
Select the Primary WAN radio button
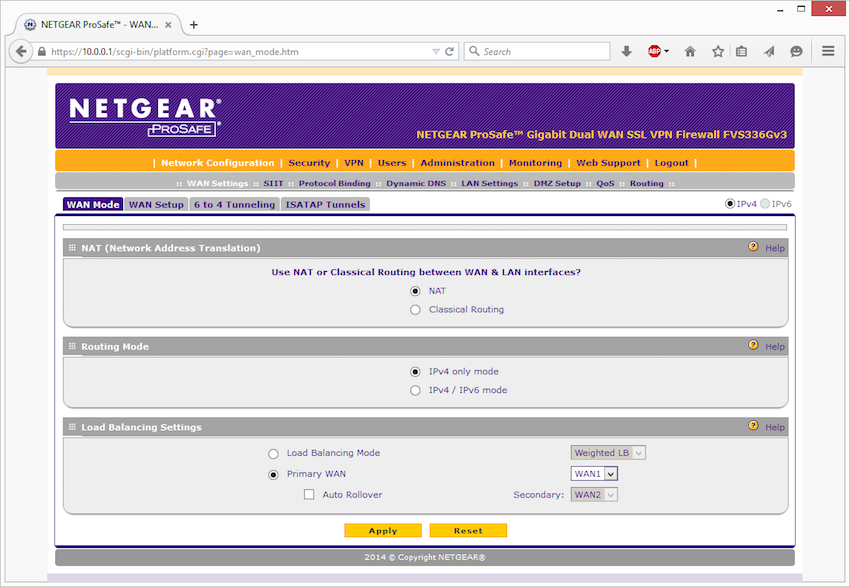(273, 475)
